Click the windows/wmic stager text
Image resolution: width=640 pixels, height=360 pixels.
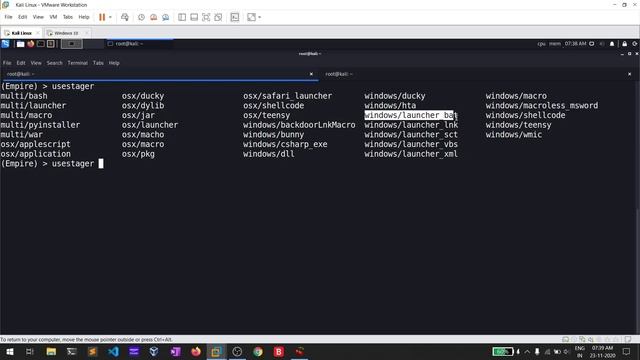click(514, 135)
